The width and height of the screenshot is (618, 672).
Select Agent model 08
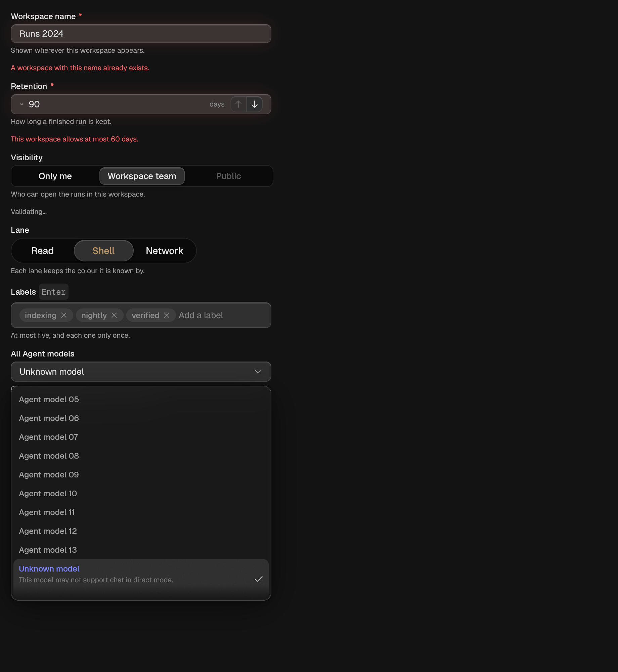coord(141,456)
